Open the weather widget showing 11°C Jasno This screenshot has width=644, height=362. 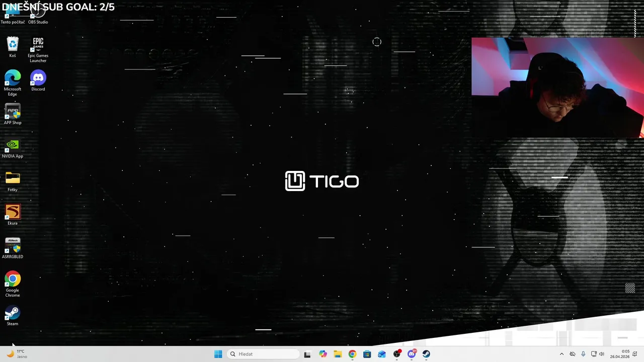pos(16,354)
